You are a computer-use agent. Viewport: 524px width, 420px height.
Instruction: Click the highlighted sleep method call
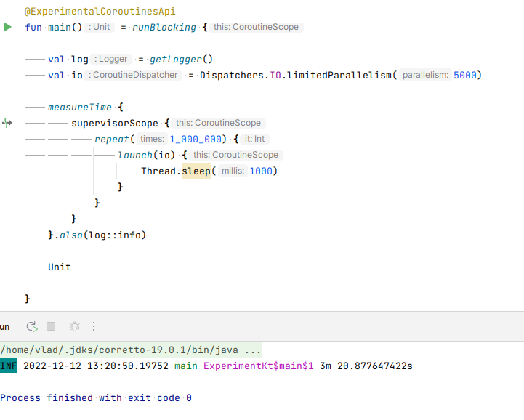(x=196, y=171)
